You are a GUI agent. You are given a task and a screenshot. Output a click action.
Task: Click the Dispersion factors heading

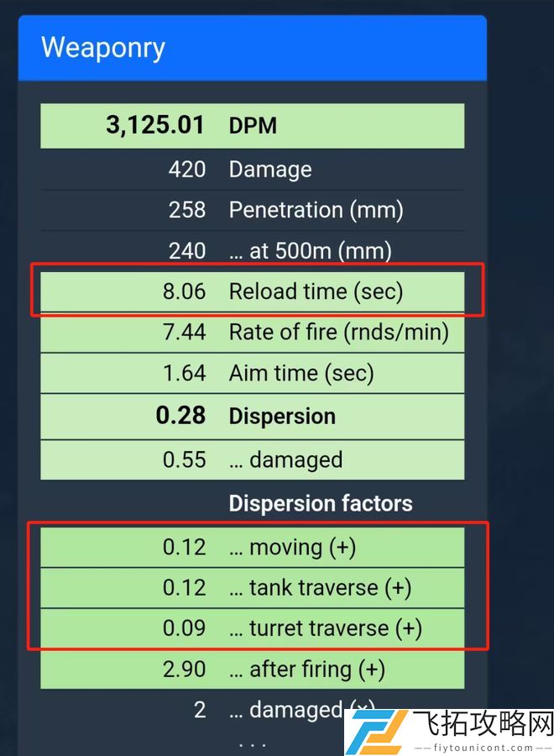[321, 503]
